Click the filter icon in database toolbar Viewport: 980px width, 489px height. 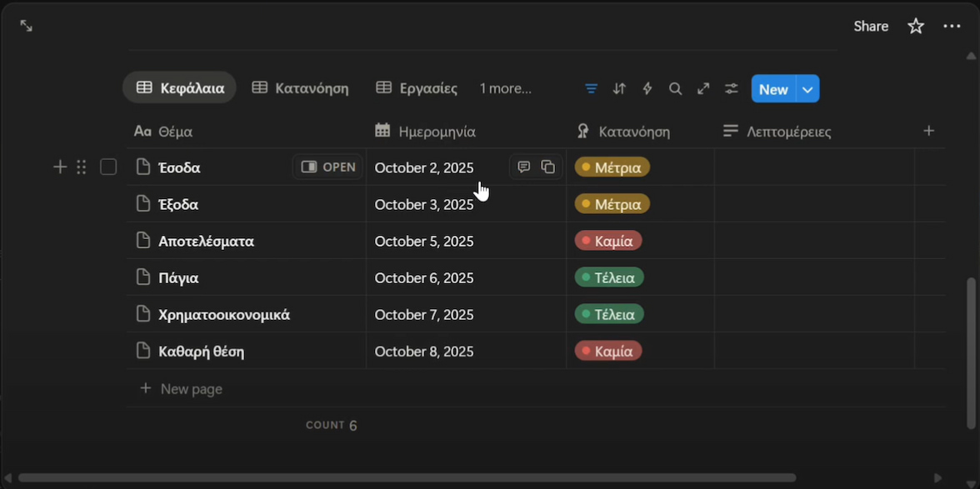[x=591, y=88]
